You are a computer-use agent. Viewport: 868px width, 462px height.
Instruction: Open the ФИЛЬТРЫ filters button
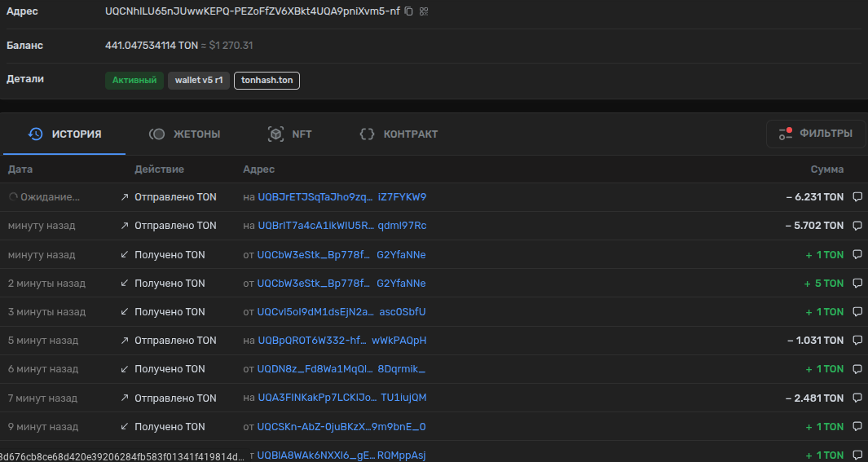click(x=816, y=134)
